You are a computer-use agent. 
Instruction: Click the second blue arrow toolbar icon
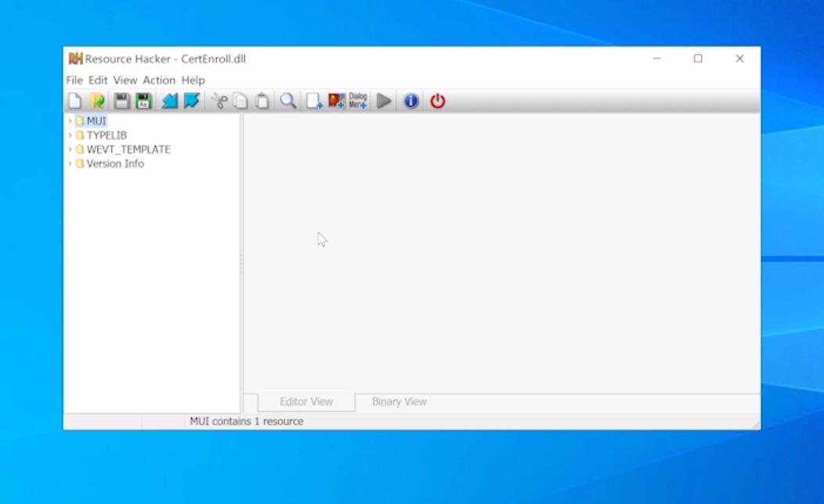coord(192,101)
